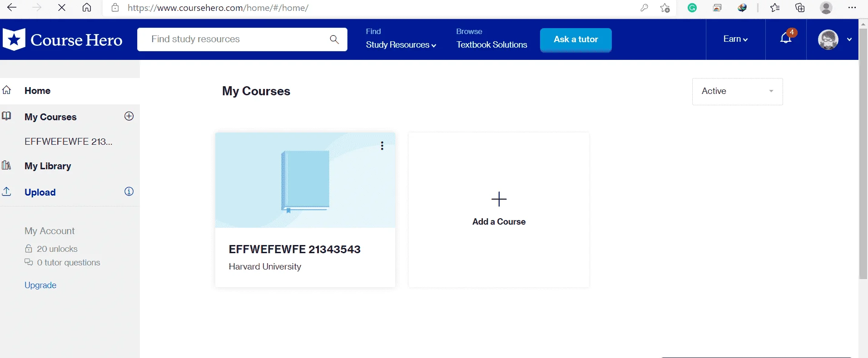Click the book illustration on the course card

click(305, 181)
